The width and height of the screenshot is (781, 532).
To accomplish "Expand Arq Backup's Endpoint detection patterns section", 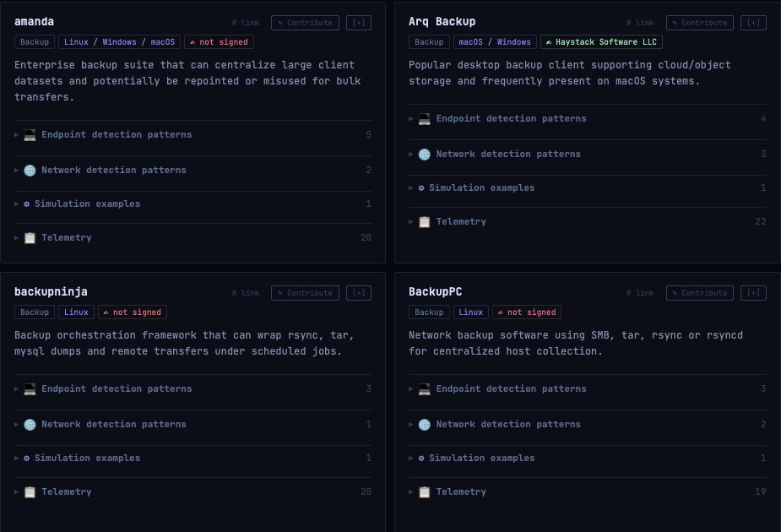I will [x=511, y=119].
